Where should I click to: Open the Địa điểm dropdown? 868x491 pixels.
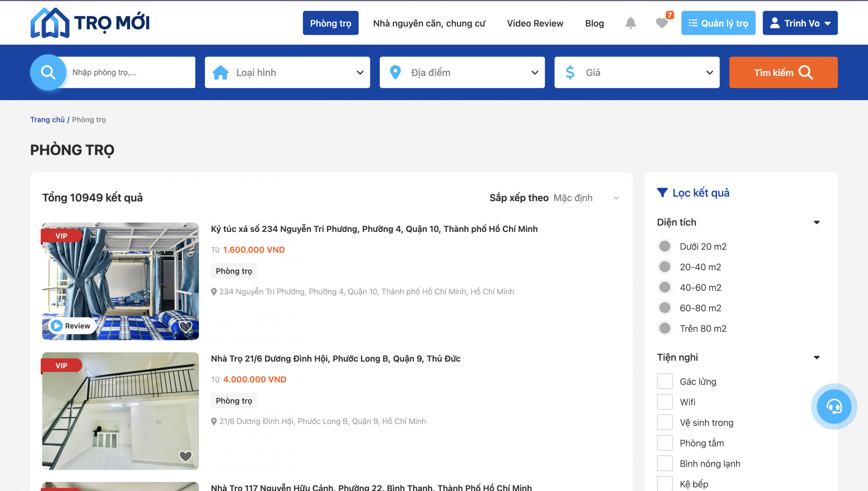462,72
